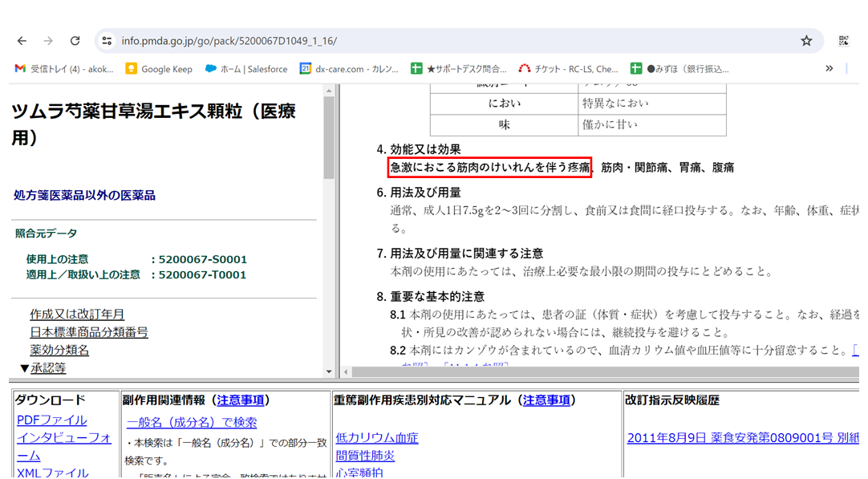Collapse the 承認等 tree section
The width and height of the screenshot is (868, 479).
click(x=24, y=368)
